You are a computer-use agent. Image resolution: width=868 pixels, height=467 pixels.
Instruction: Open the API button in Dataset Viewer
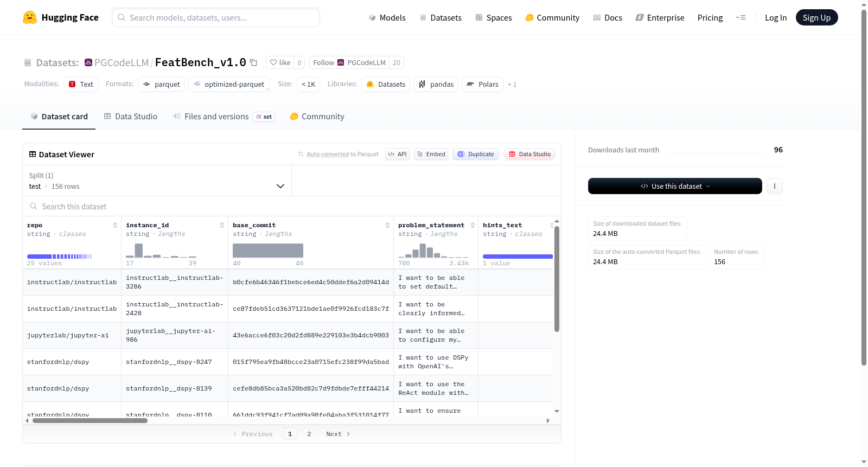click(x=397, y=154)
